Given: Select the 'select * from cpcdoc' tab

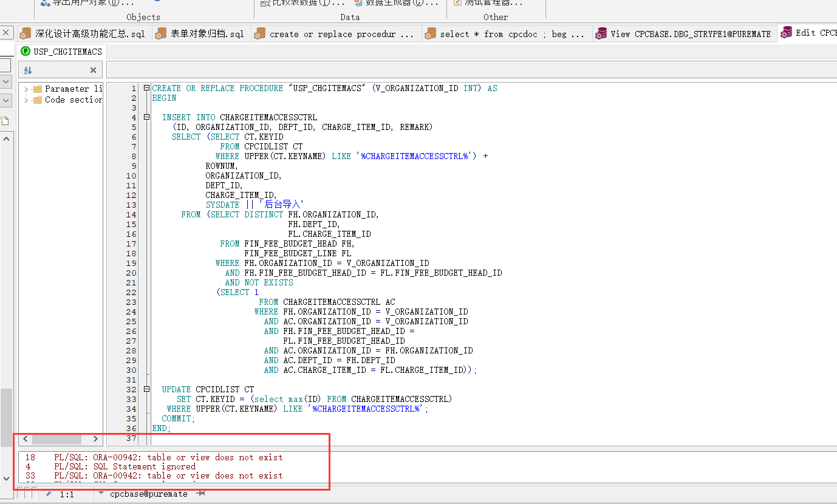Looking at the screenshot, I should tap(505, 34).
